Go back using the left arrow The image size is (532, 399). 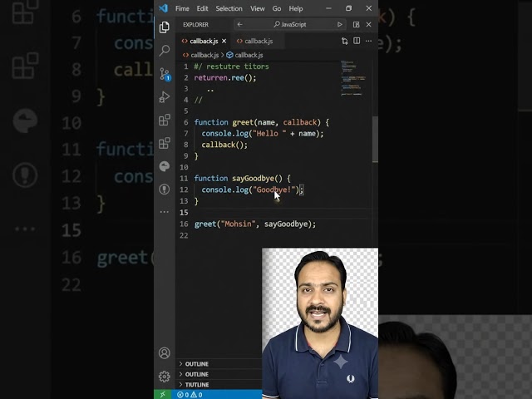[x=240, y=24]
